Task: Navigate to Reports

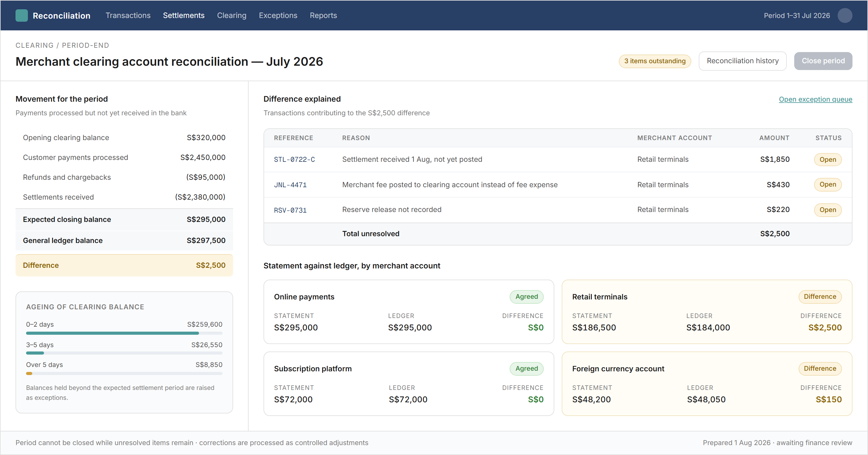Action: click(323, 15)
